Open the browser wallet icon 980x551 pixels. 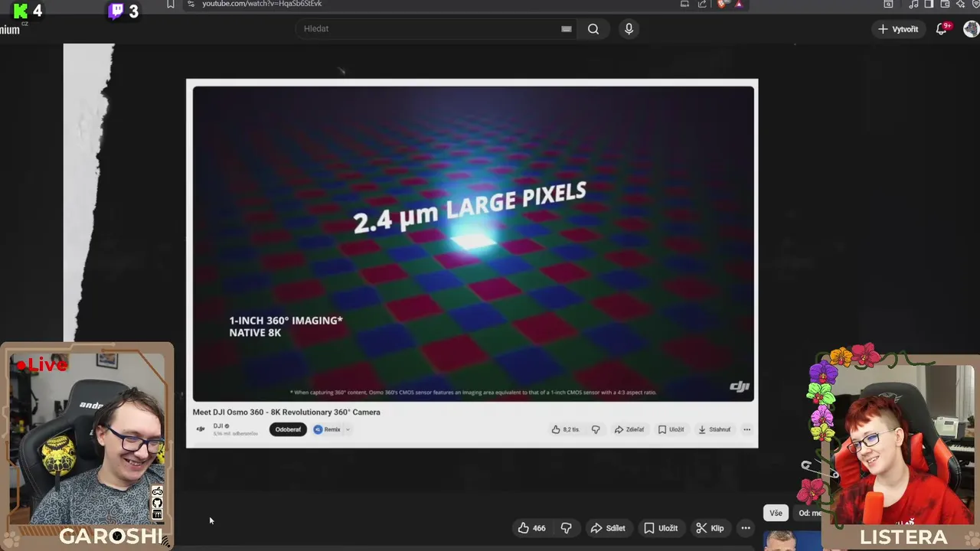tap(945, 4)
